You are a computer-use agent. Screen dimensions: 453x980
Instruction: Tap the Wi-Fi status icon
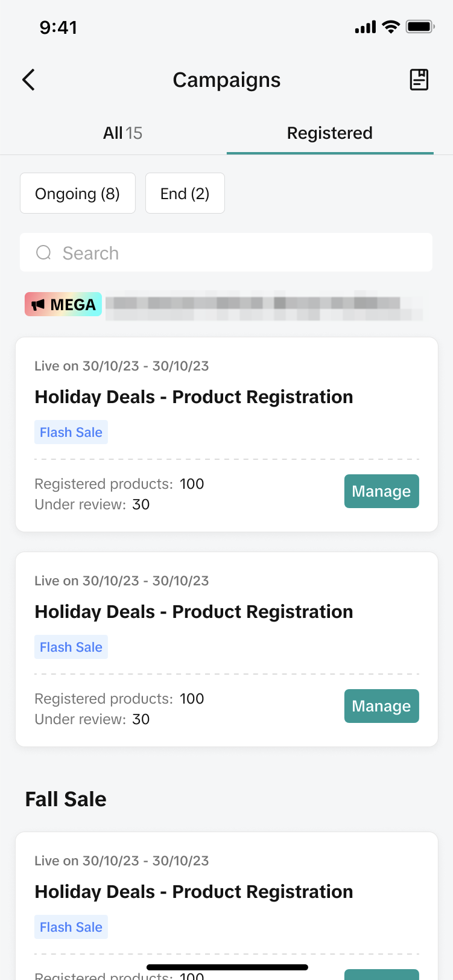(x=391, y=27)
